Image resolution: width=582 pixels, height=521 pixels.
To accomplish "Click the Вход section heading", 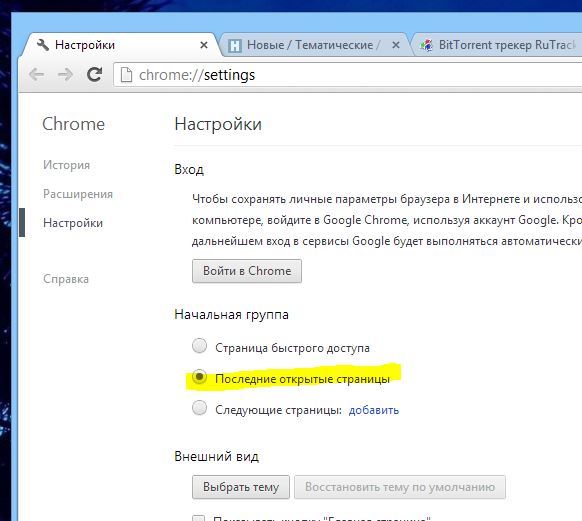I will point(189,170).
